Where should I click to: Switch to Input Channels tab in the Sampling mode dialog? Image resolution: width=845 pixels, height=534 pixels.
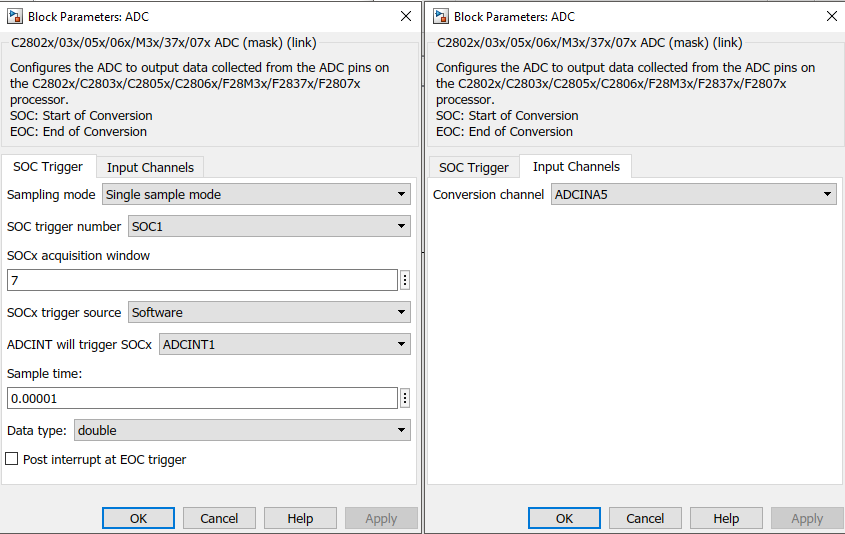pos(150,167)
